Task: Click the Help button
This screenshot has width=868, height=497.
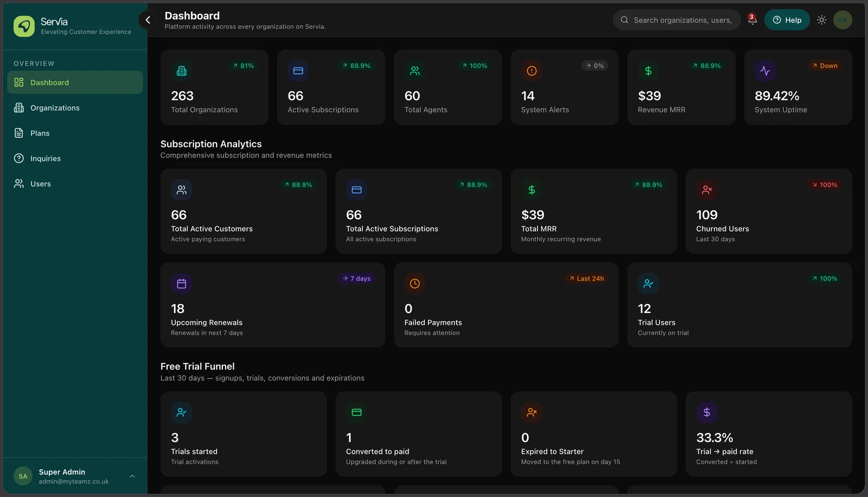Action: (x=787, y=20)
